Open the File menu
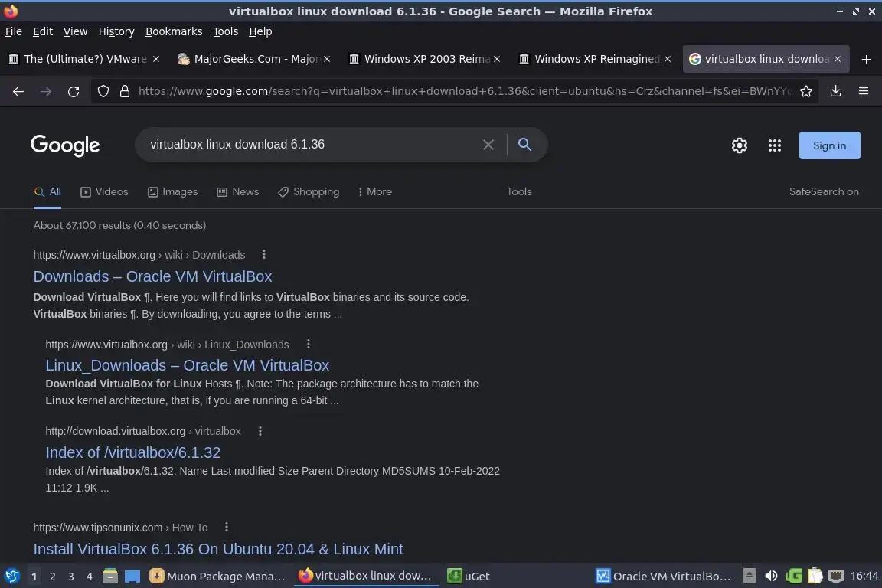This screenshot has width=882, height=588. tap(14, 31)
